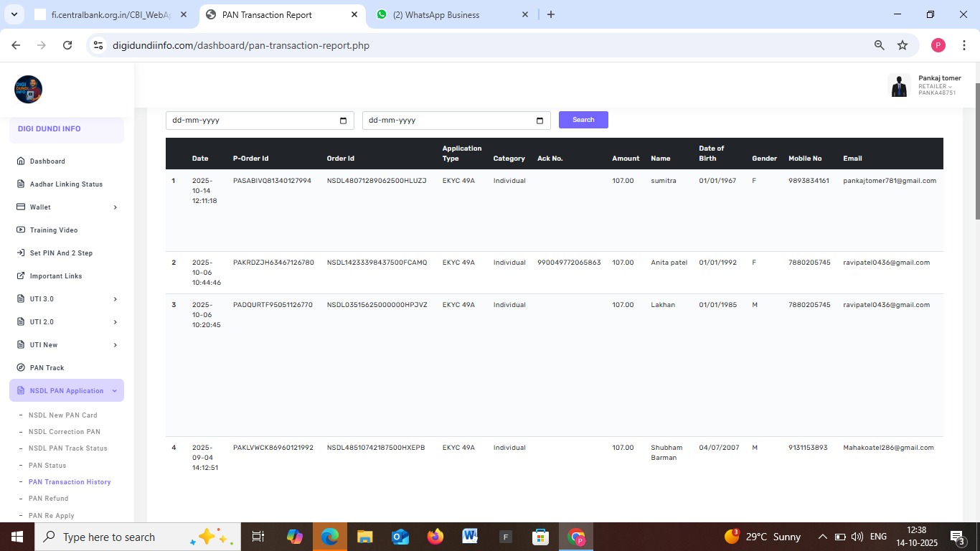Click the PAN Track compass icon

coord(21,368)
